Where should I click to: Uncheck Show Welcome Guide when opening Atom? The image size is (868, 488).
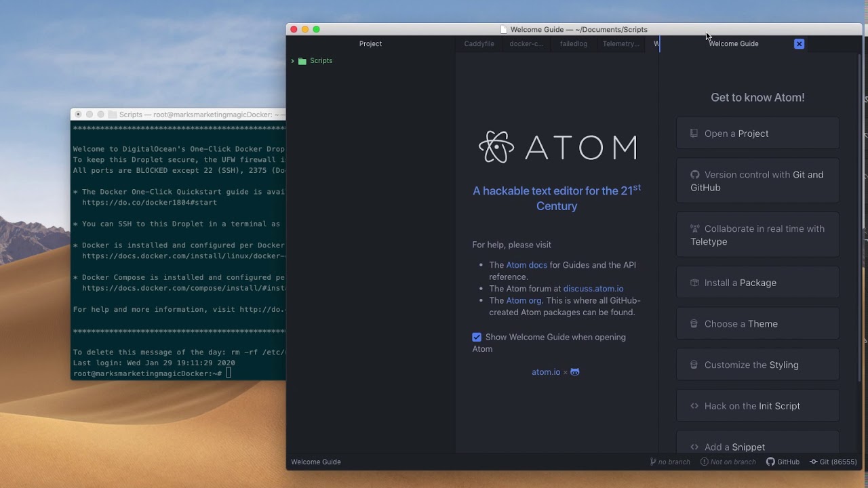pos(477,337)
